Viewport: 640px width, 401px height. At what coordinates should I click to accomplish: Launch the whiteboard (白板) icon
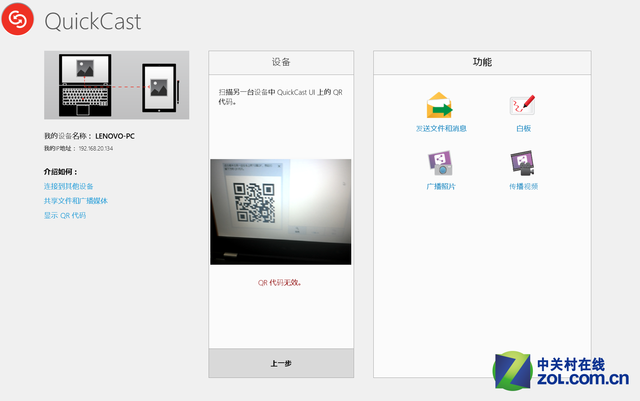(x=523, y=106)
